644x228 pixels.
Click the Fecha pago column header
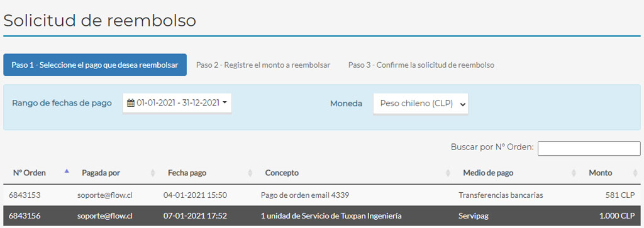click(x=187, y=173)
